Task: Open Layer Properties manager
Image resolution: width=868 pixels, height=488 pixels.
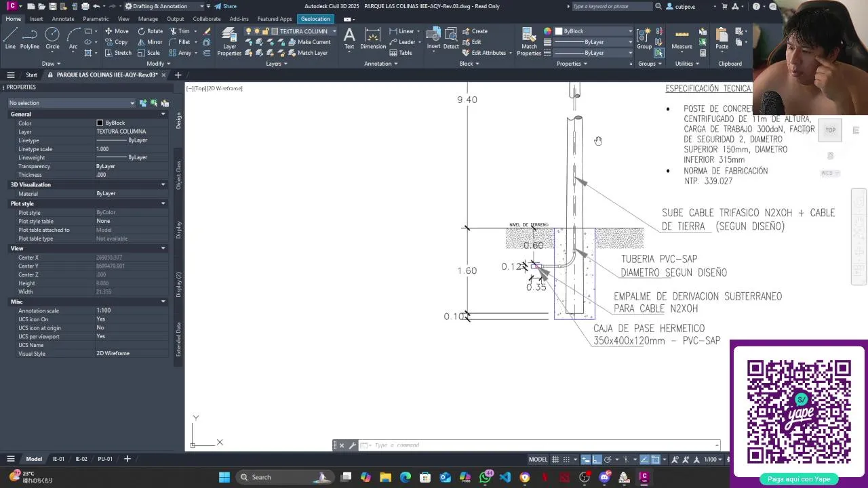Action: pyautogui.click(x=229, y=42)
